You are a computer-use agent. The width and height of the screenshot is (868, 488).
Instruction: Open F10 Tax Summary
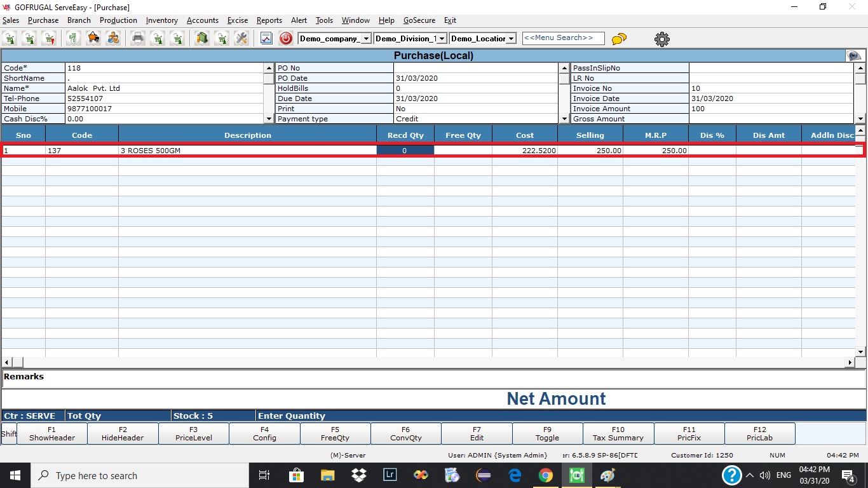[x=618, y=433]
